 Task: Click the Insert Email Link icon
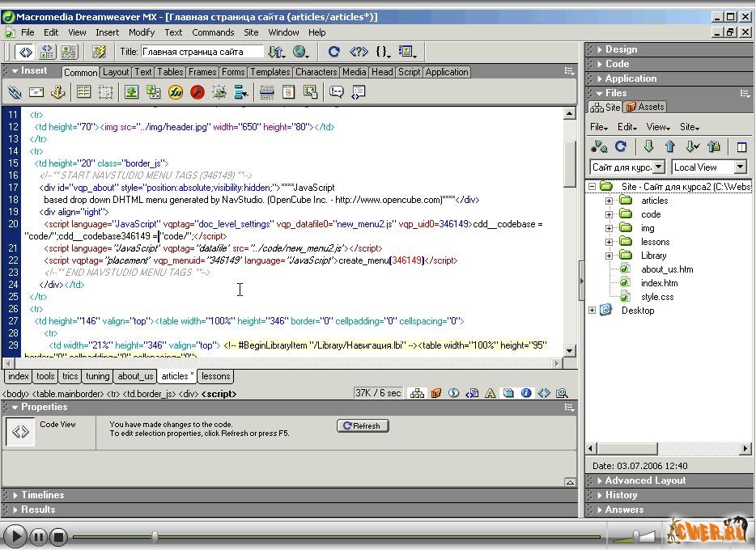tap(36, 93)
